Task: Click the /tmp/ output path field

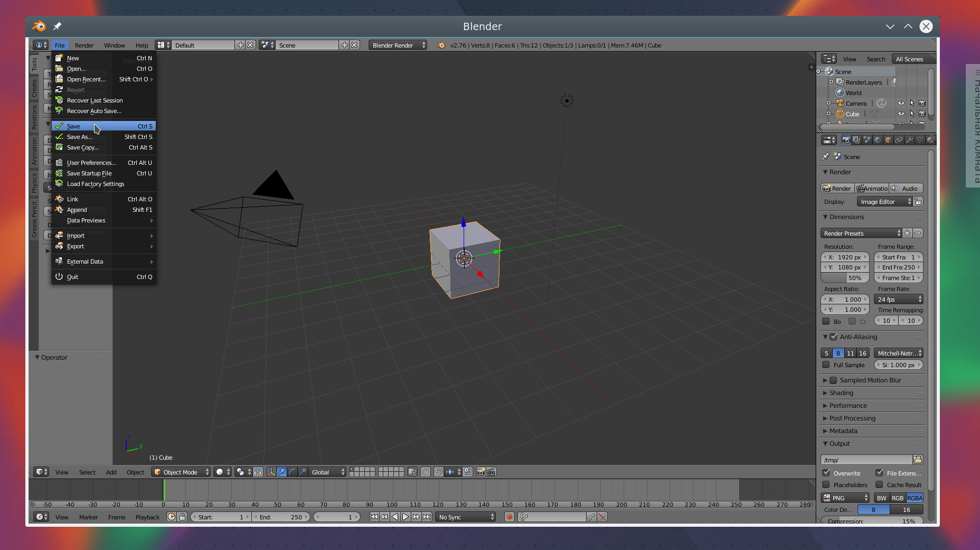Action: (866, 460)
